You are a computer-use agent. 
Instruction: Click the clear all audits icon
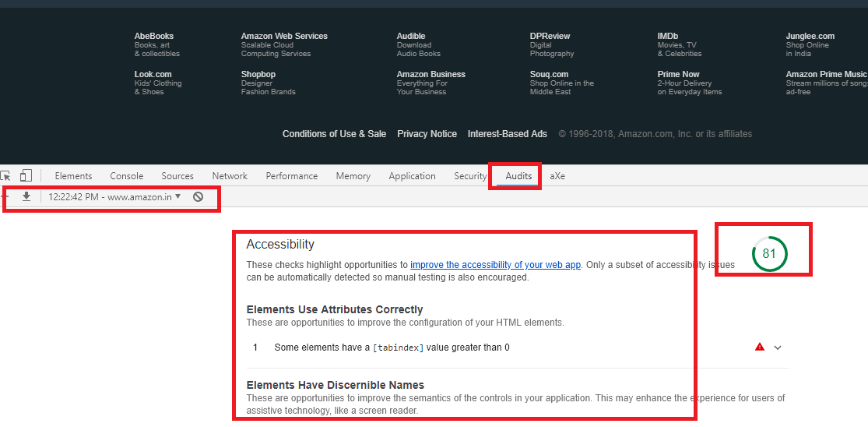(x=199, y=197)
